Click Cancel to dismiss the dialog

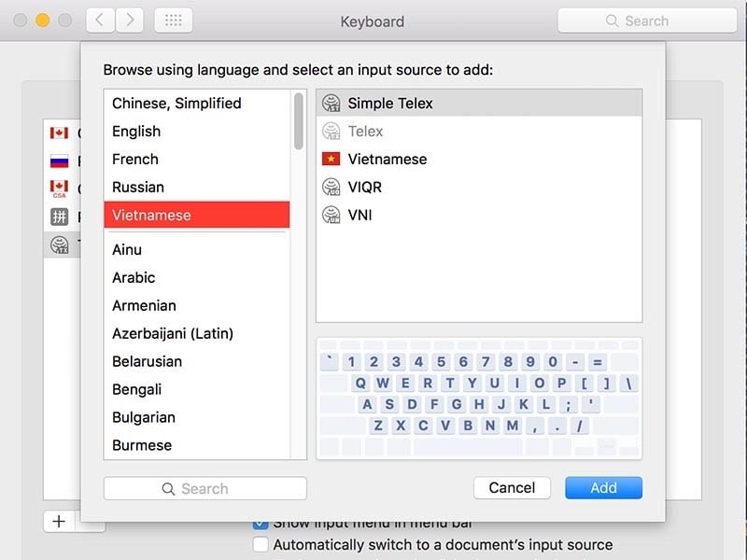pos(512,487)
